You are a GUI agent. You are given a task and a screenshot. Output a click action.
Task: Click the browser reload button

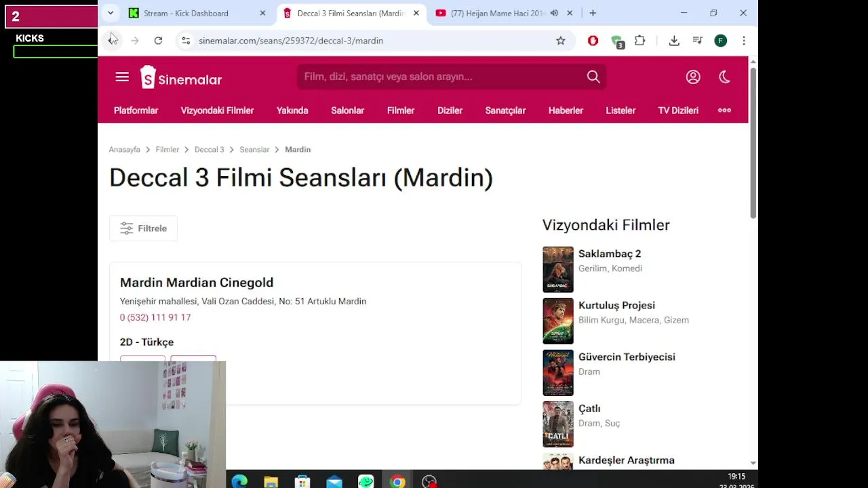point(158,41)
